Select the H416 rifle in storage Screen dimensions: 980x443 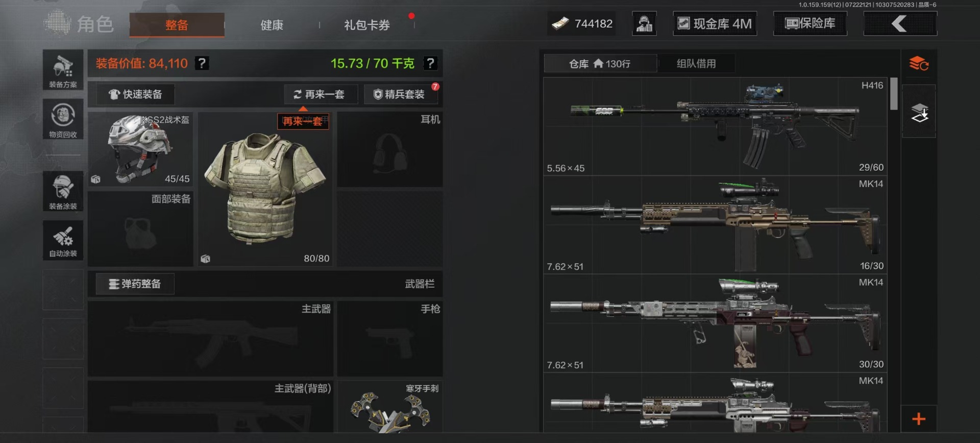pos(715,126)
